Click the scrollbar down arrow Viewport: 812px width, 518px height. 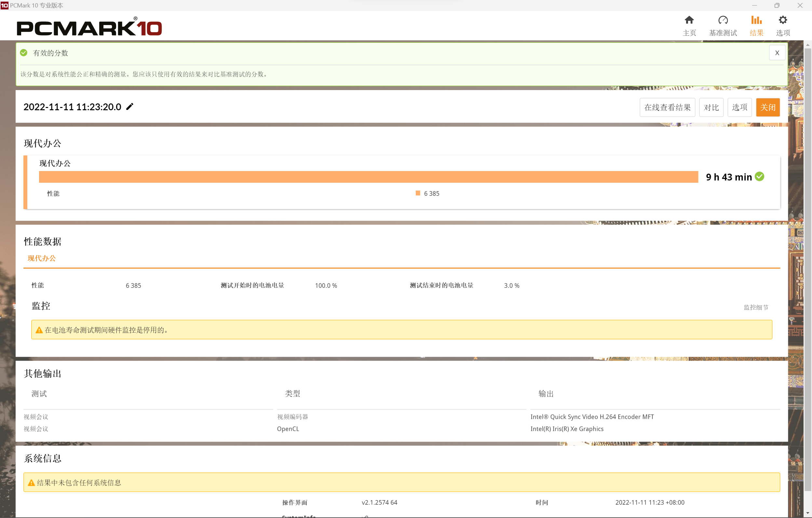pos(808,513)
